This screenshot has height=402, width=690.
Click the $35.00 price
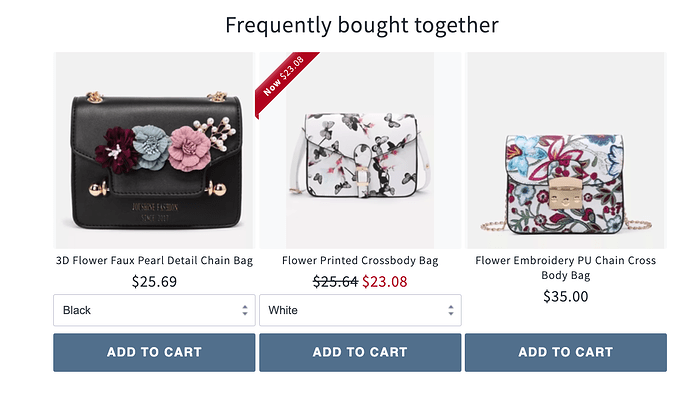tap(565, 296)
